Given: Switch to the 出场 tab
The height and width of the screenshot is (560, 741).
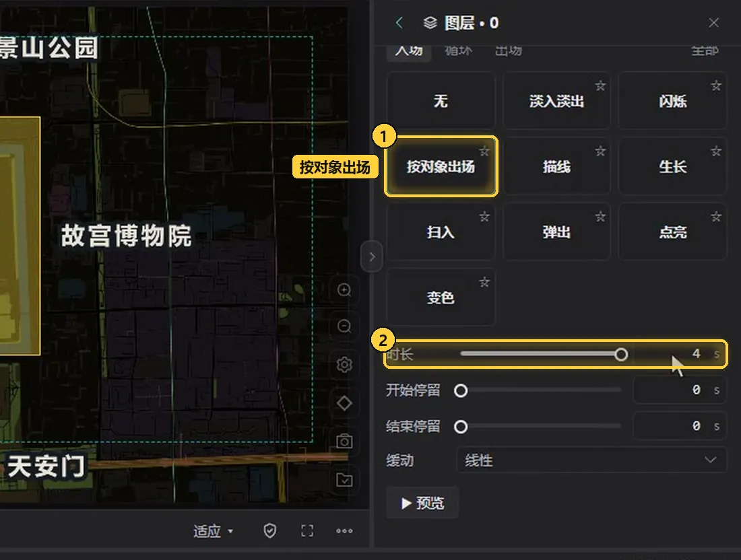Looking at the screenshot, I should point(509,50).
